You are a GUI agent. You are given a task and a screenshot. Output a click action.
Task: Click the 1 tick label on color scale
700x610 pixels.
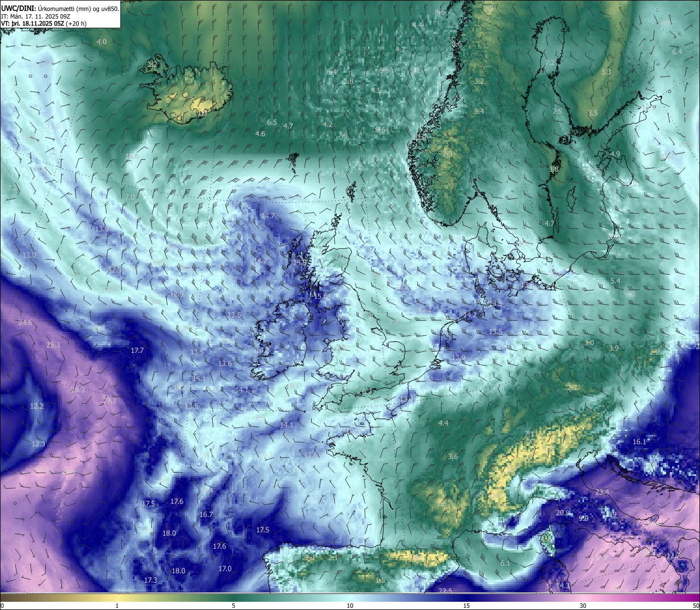(x=117, y=606)
